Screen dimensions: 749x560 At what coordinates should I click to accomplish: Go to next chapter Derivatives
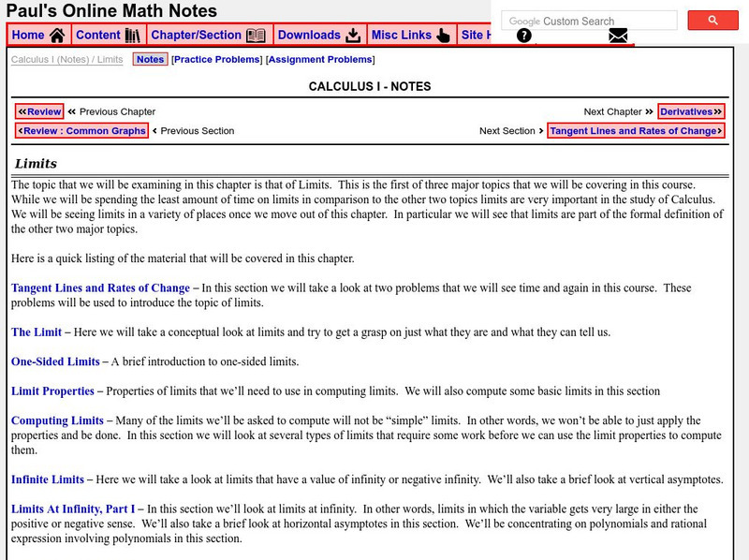point(691,111)
